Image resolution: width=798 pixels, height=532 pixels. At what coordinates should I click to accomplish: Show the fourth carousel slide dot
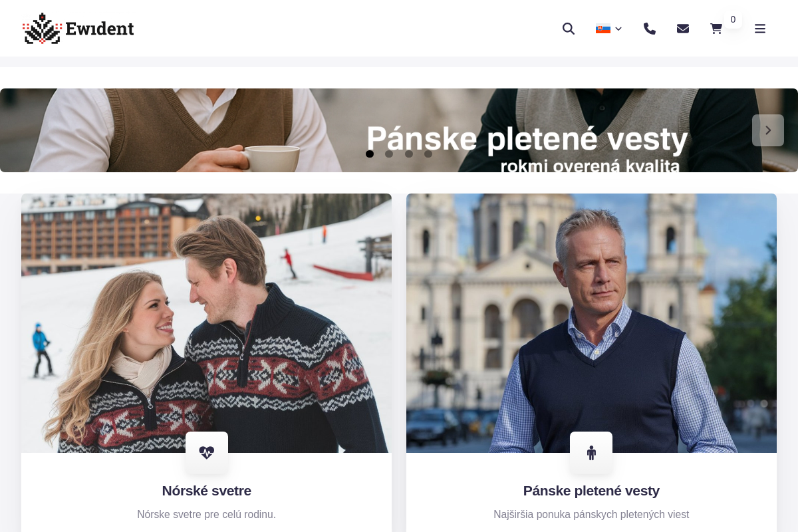[428, 154]
